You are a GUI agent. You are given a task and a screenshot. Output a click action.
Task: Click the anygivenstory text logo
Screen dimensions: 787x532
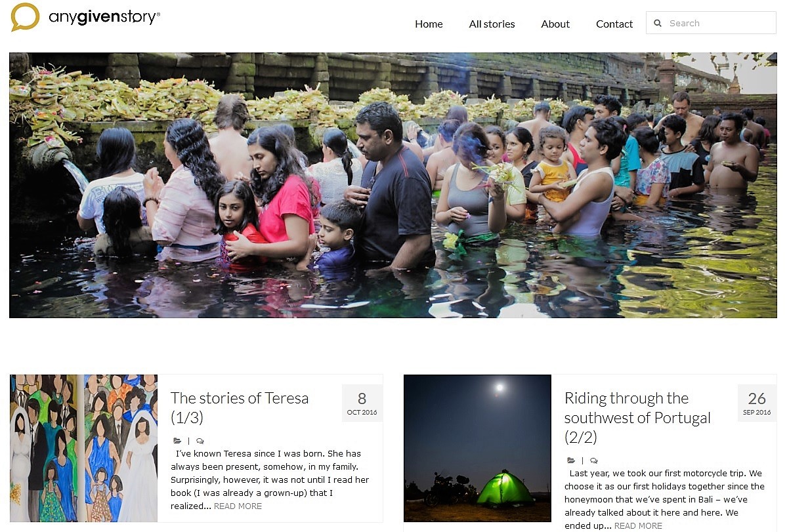pos(104,17)
